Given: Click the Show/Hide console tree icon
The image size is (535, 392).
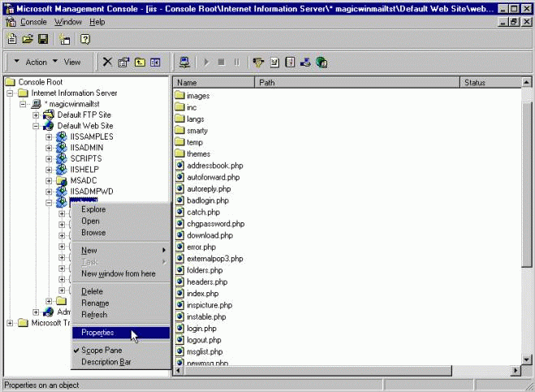Looking at the screenshot, I should [x=155, y=62].
